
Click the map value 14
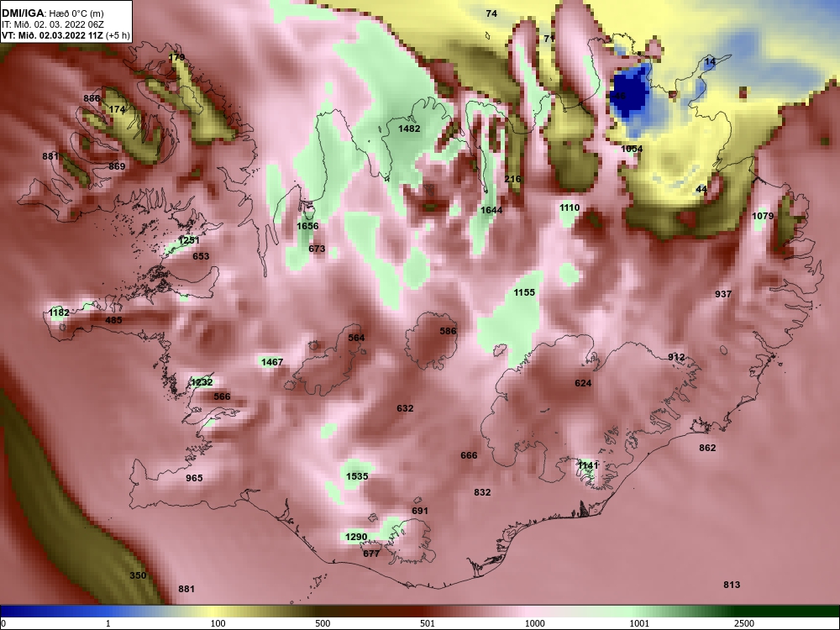click(710, 61)
